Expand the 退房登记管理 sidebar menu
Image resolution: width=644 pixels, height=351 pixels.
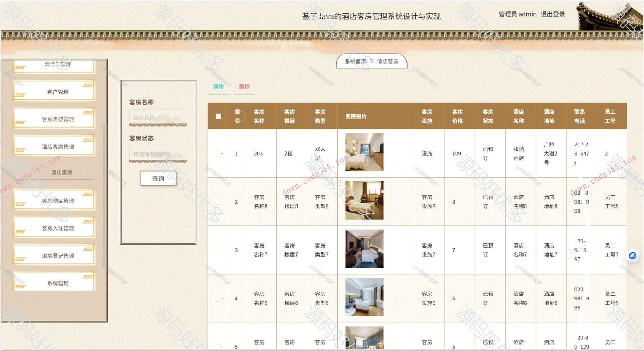point(54,255)
